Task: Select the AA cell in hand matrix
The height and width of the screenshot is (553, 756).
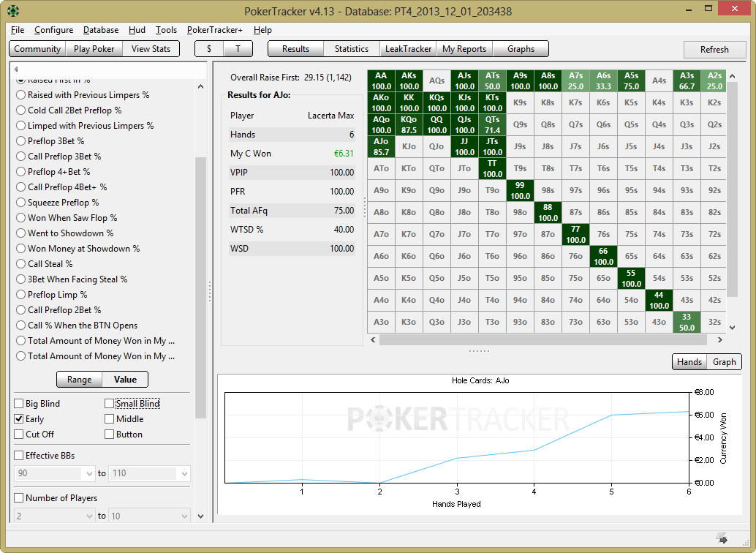Action: click(x=381, y=81)
